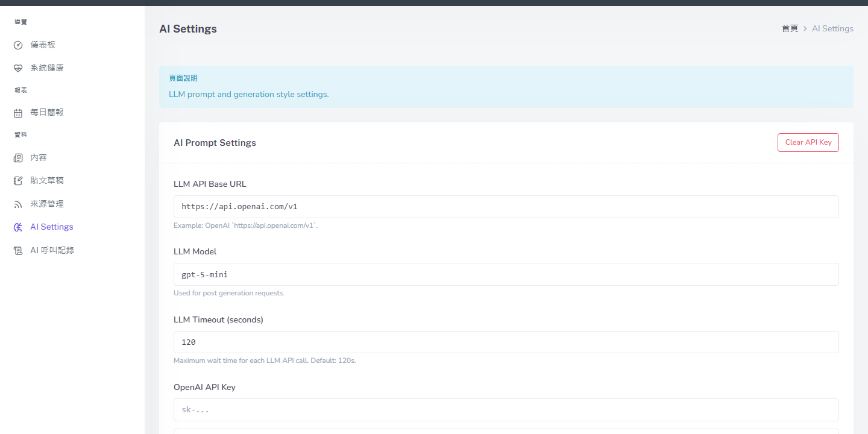Click the heartbeat icon for 系統健康
This screenshot has height=434, width=868.
pos(18,68)
